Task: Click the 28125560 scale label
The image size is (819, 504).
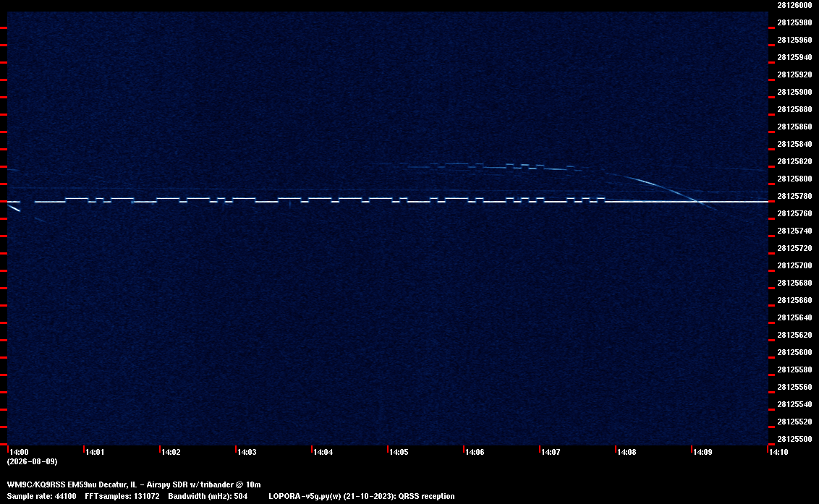Action: coord(794,386)
